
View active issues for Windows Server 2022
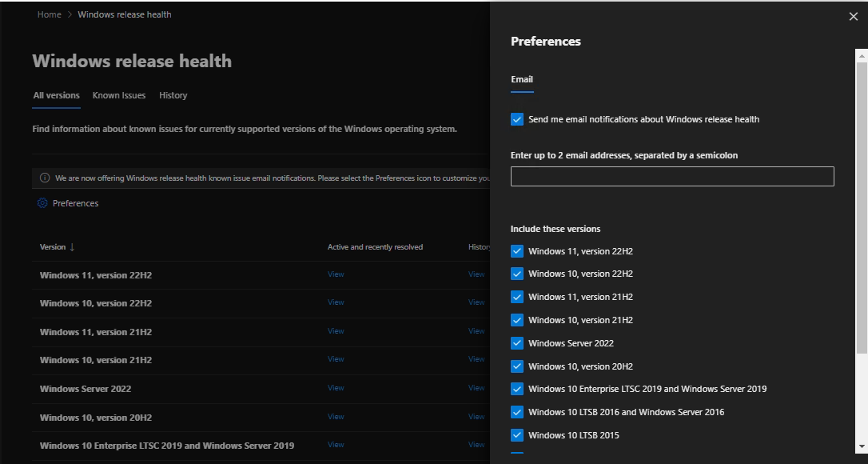click(336, 387)
